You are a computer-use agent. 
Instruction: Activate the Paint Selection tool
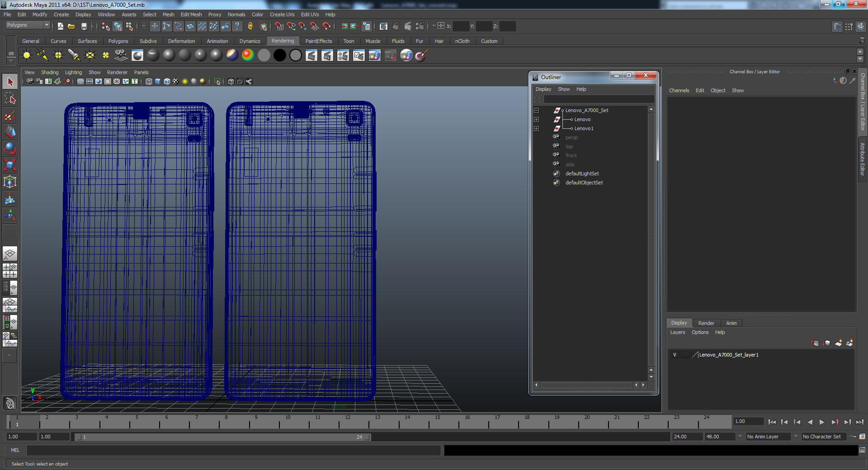click(10, 115)
